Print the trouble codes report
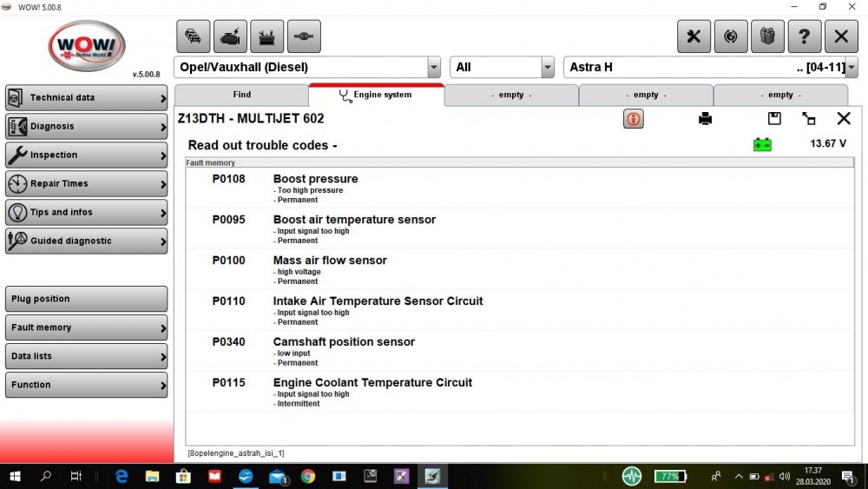This screenshot has width=868, height=489. 705,119
